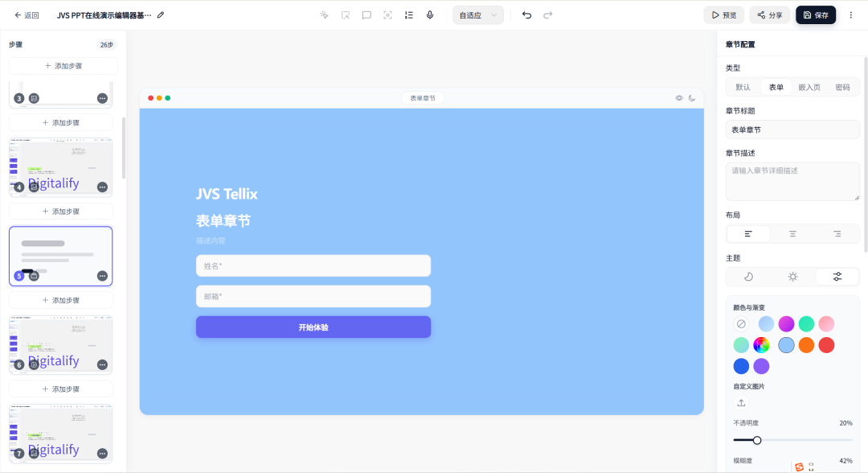Click the 分享 share button
This screenshot has width=868, height=473.
coord(770,15)
